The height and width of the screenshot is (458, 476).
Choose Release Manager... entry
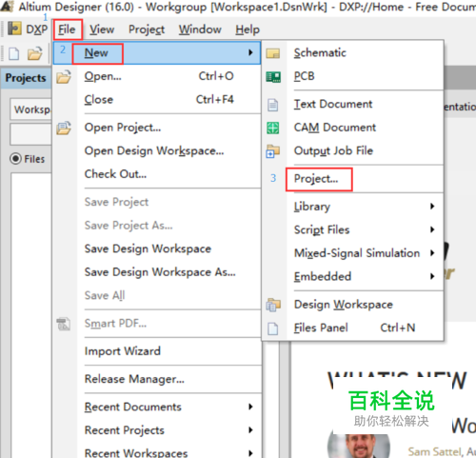pyautogui.click(x=157, y=379)
